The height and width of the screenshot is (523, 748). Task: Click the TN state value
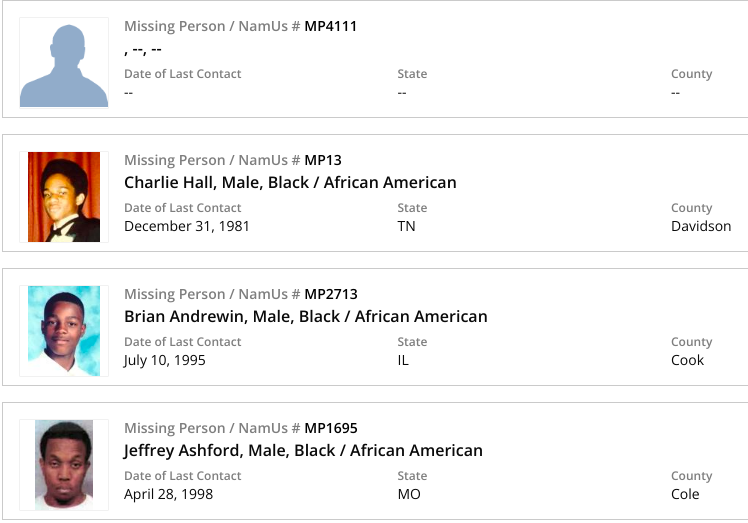406,226
